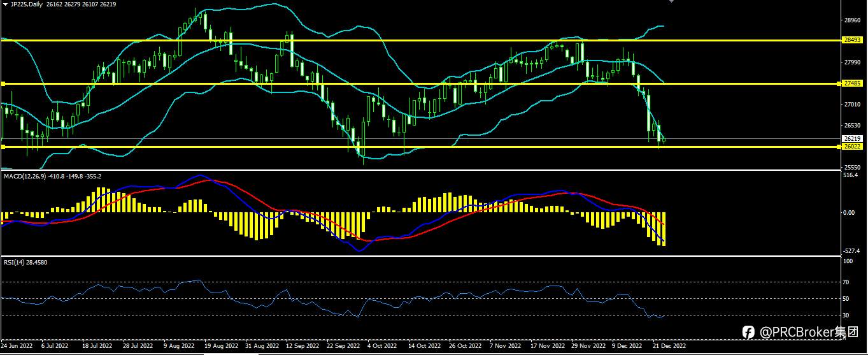Image resolution: width=868 pixels, height=355 pixels.
Task: Click the current price label 26219
Action: click(852, 138)
